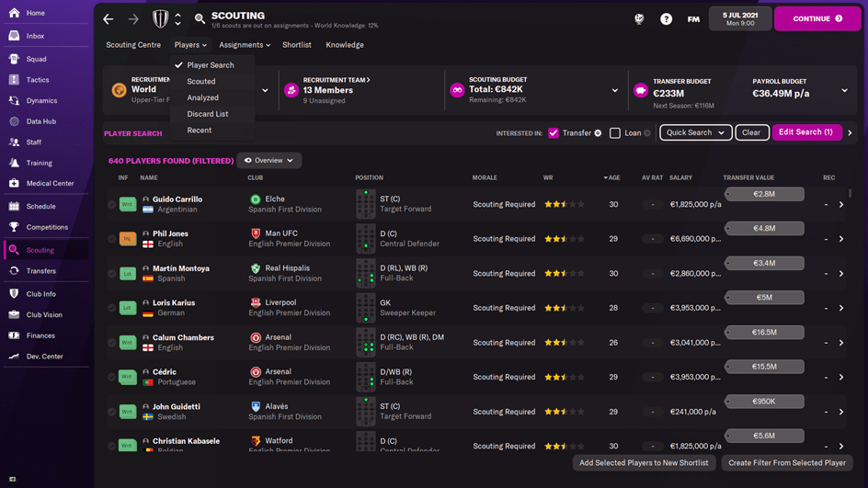This screenshot has width=868, height=488.
Task: Expand the Assignments dropdown menu
Action: [x=245, y=45]
